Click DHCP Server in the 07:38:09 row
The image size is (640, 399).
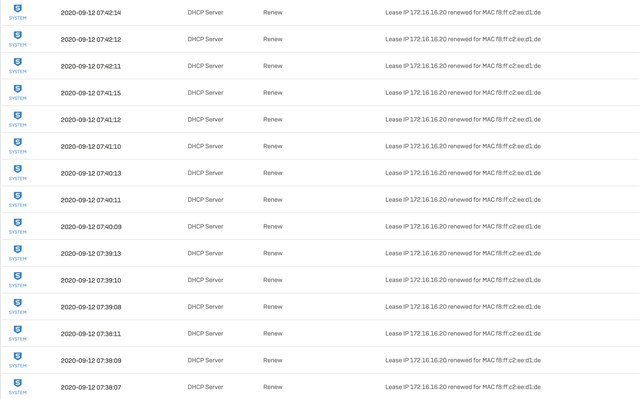(205, 360)
